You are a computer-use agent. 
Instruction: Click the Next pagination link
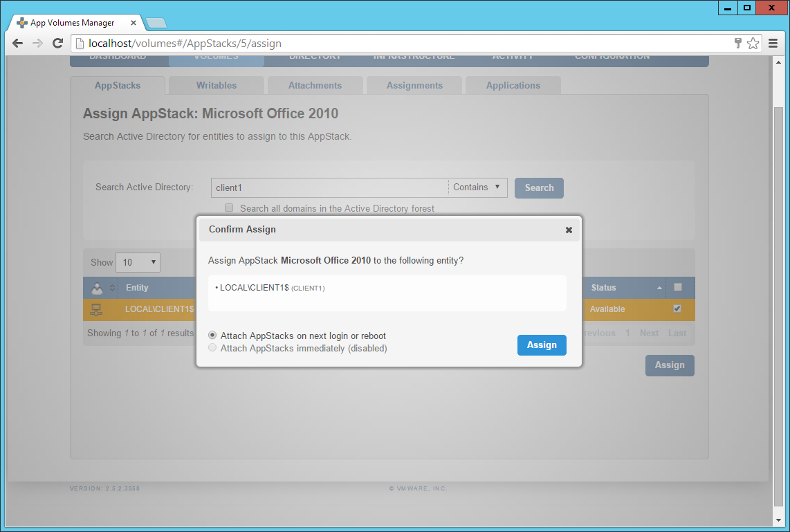point(649,333)
